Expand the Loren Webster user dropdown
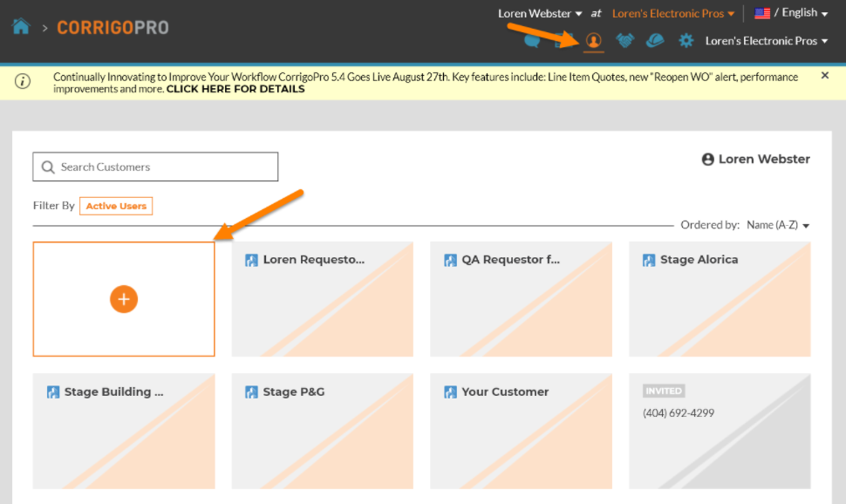 click(539, 13)
